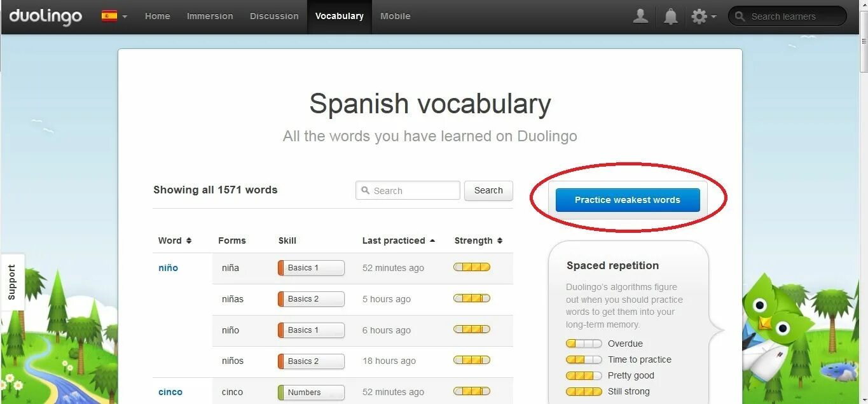Click strength bar of cinco row
This screenshot has width=868, height=404.
(472, 391)
